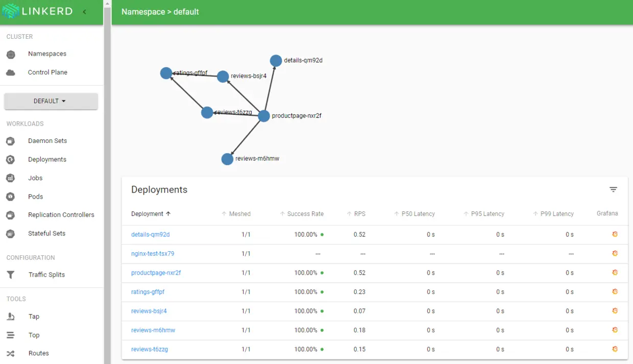Click the Namespace > default header title
633x364 pixels.
coord(160,12)
